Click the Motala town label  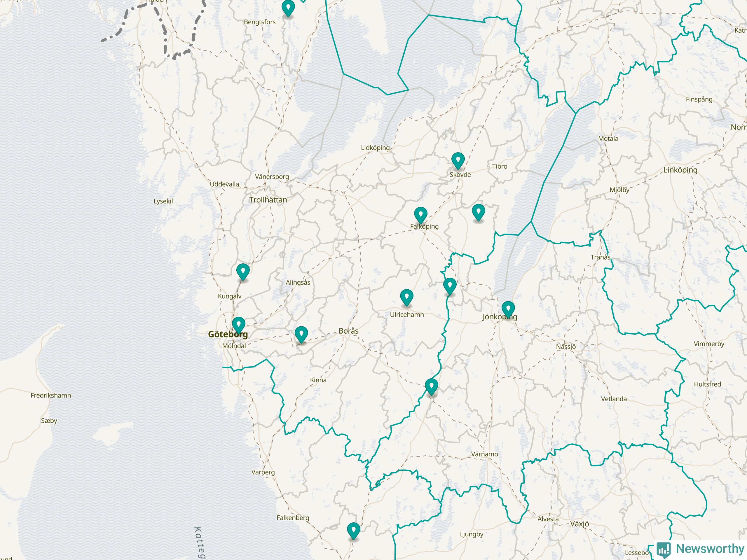click(608, 139)
